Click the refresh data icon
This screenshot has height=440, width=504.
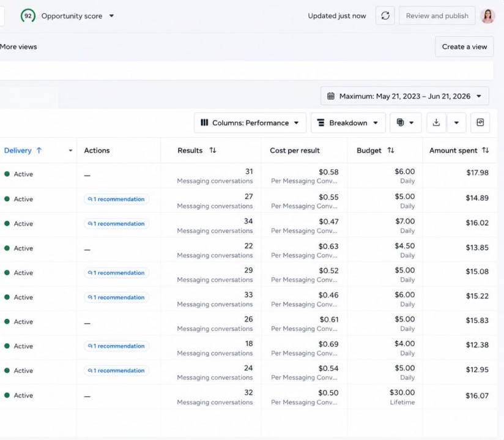pyautogui.click(x=385, y=15)
